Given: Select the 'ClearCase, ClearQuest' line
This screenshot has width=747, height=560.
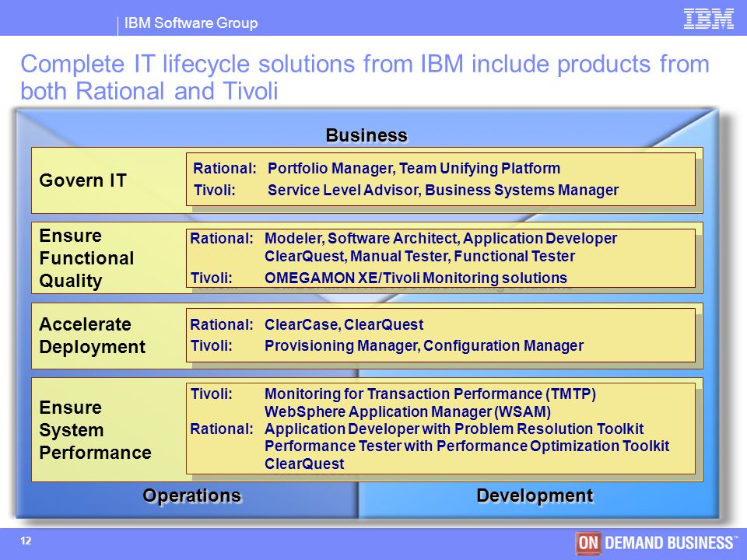Looking at the screenshot, I should pos(343,324).
